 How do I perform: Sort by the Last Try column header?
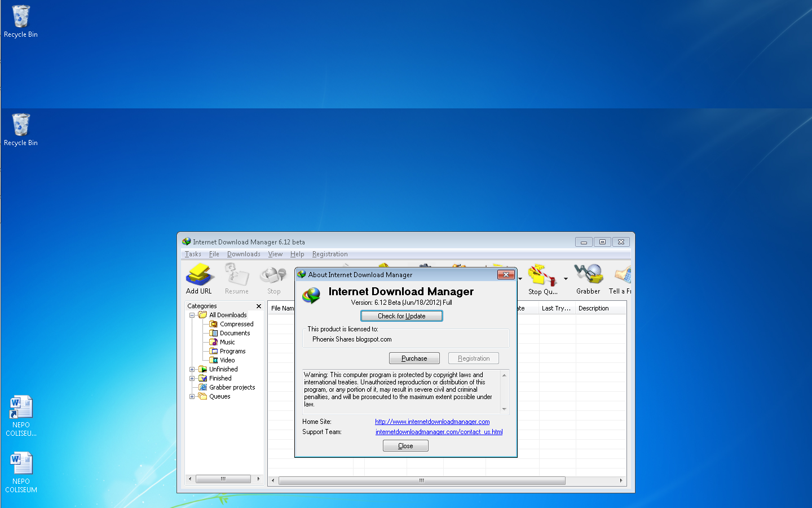point(557,308)
